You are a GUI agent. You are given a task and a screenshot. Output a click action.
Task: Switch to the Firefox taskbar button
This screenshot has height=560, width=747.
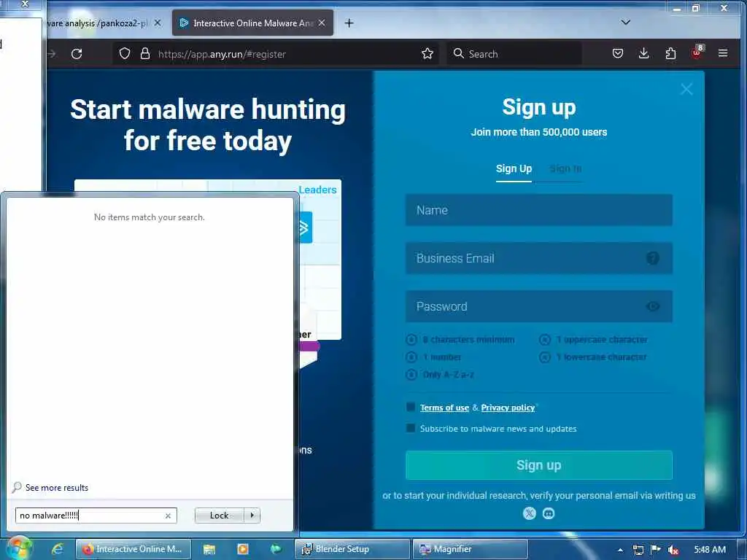point(133,549)
